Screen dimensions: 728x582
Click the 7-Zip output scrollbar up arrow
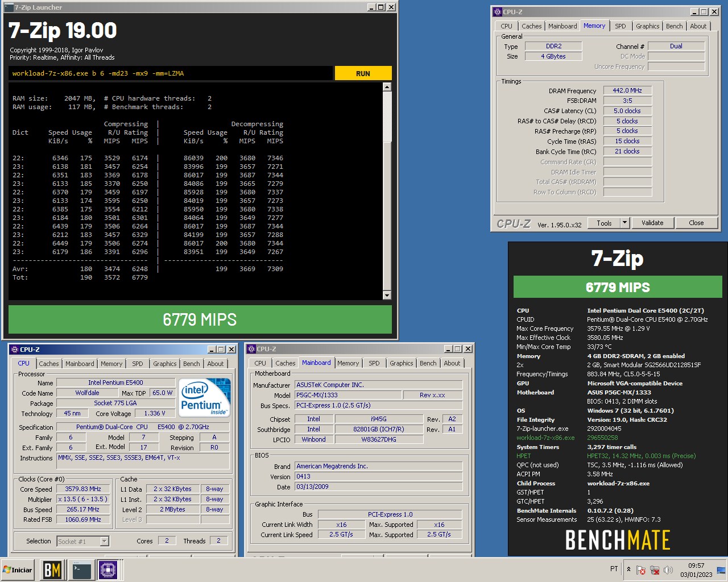387,87
